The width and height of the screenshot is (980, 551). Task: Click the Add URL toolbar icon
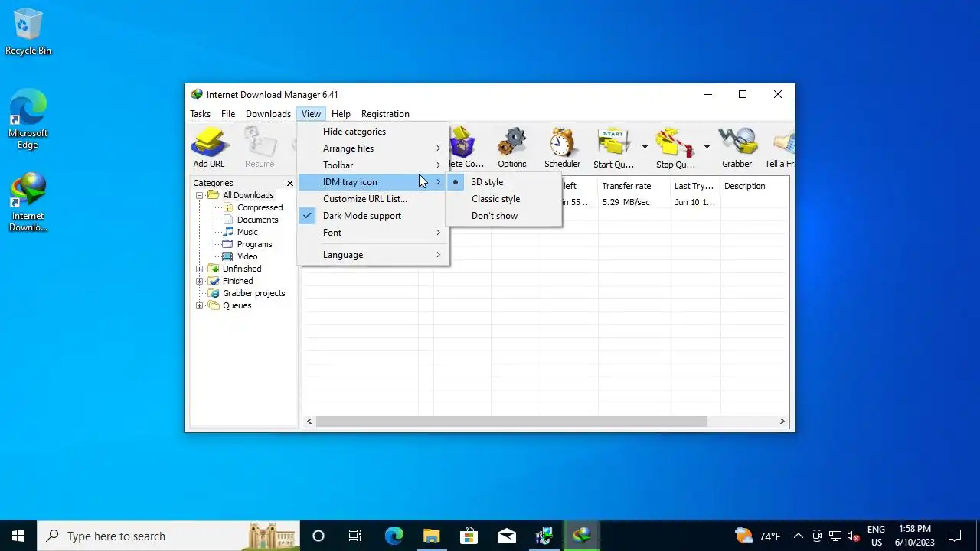click(209, 148)
